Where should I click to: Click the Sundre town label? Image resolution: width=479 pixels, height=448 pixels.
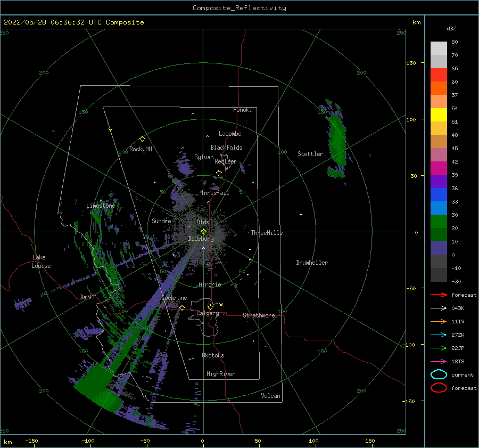coord(161,221)
